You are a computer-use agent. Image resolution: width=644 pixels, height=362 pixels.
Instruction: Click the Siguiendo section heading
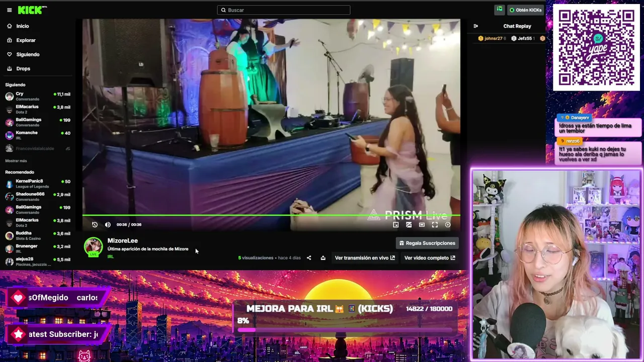tap(15, 85)
